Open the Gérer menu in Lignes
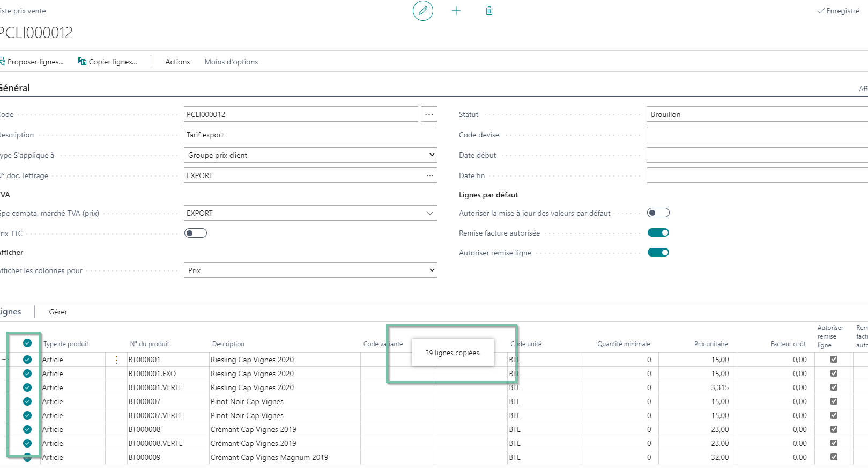This screenshot has width=868, height=476. click(58, 312)
